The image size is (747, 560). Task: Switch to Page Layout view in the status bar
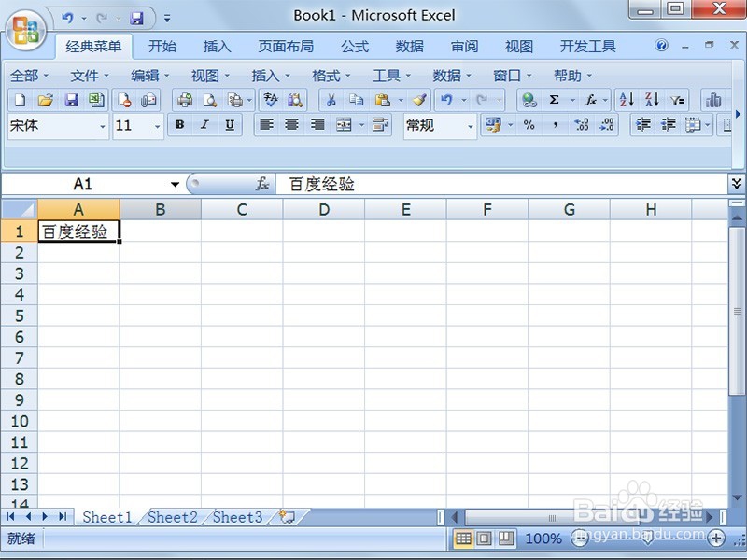coord(485,539)
